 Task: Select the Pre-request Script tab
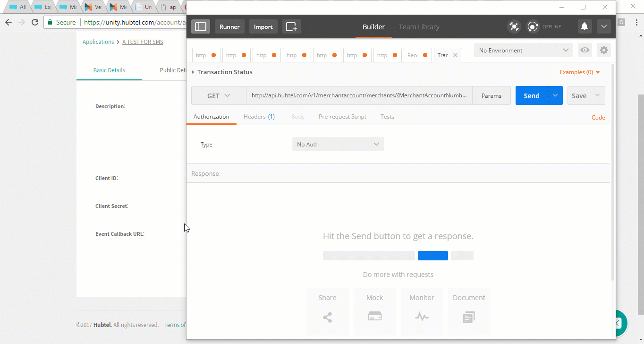(342, 117)
